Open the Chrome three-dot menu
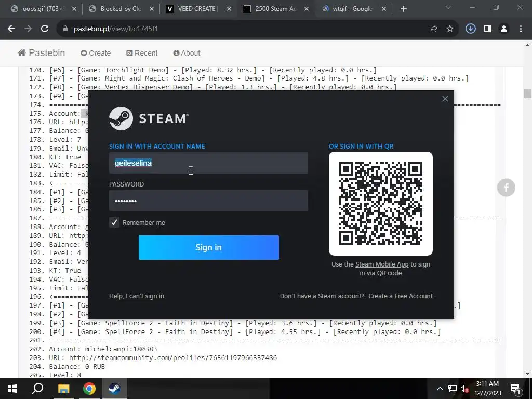532x399 pixels. pyautogui.click(x=521, y=29)
